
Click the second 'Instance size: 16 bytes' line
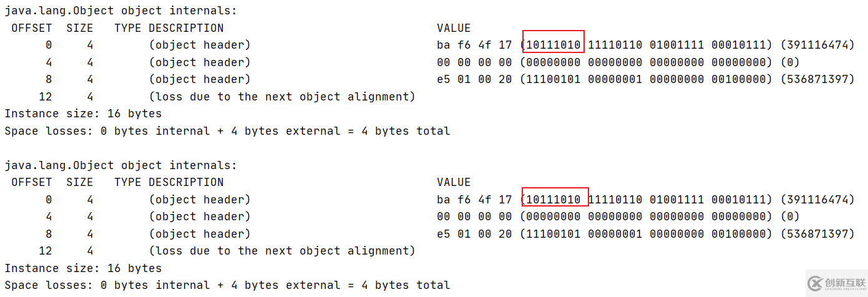[83, 268]
